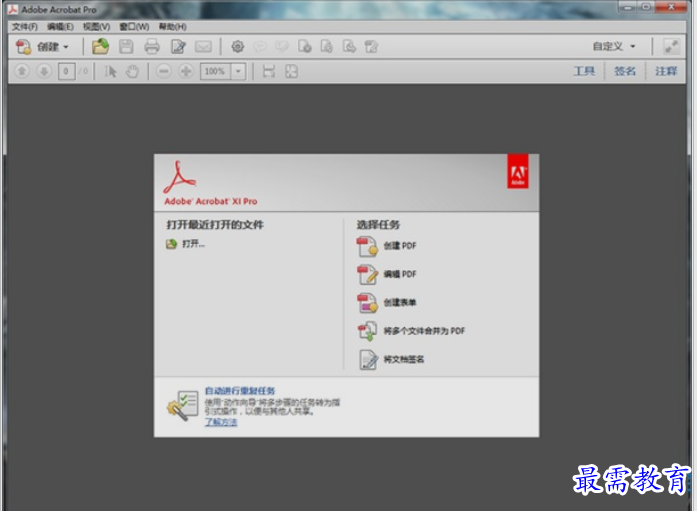This screenshot has height=511, width=697.
Task: Minimize the Adobe Acrobat Pro window
Action: (x=628, y=6)
